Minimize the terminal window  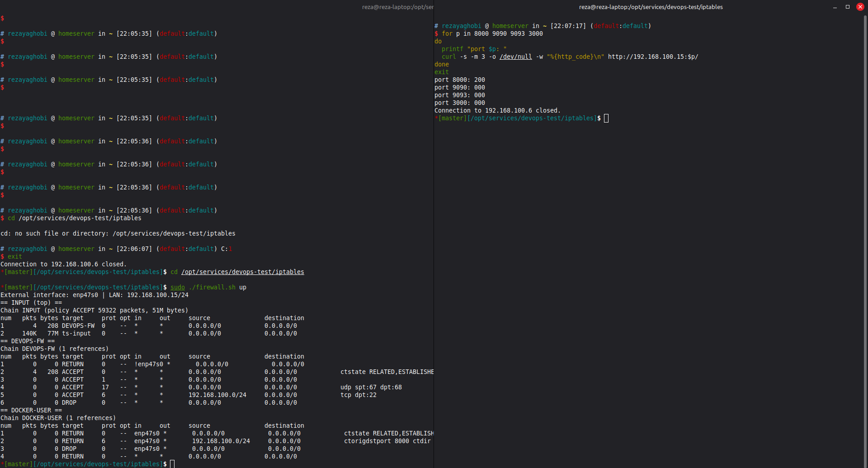(x=835, y=7)
